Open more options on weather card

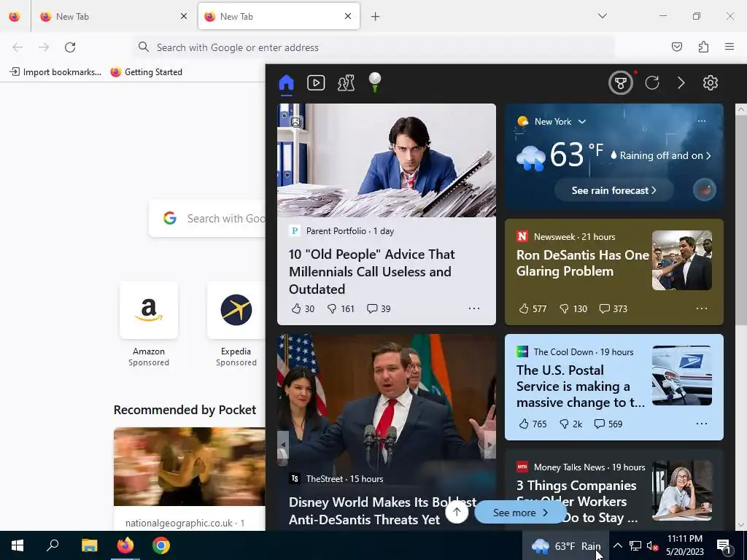(x=702, y=121)
